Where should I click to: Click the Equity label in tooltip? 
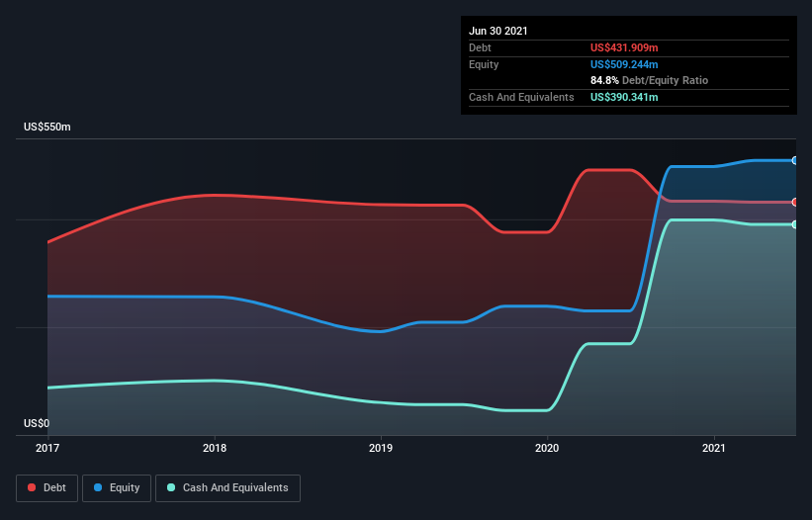[x=484, y=64]
